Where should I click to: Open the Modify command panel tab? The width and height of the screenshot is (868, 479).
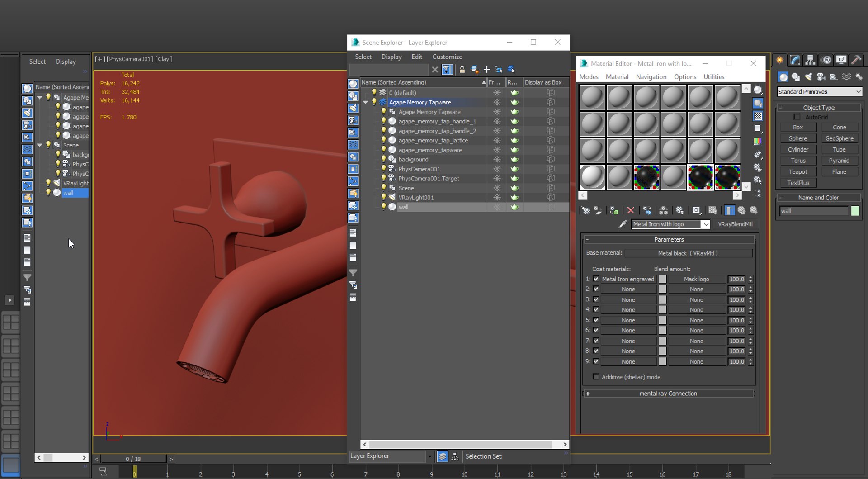pyautogui.click(x=795, y=60)
